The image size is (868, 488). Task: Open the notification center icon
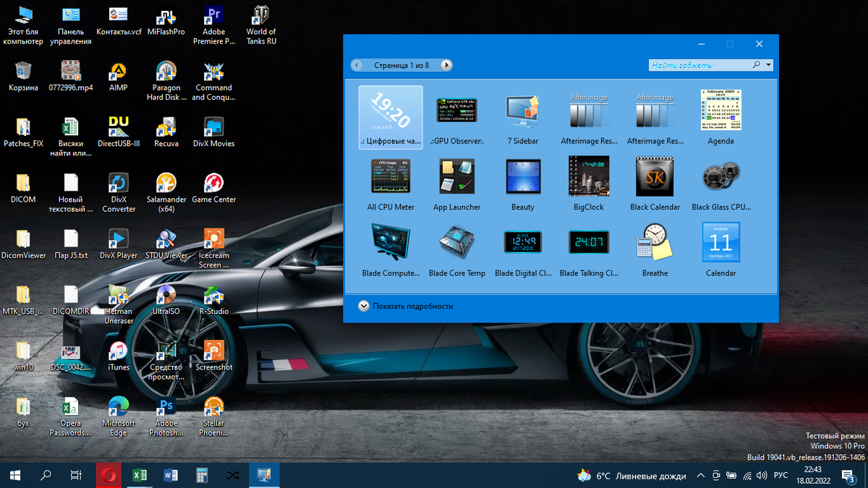(849, 476)
